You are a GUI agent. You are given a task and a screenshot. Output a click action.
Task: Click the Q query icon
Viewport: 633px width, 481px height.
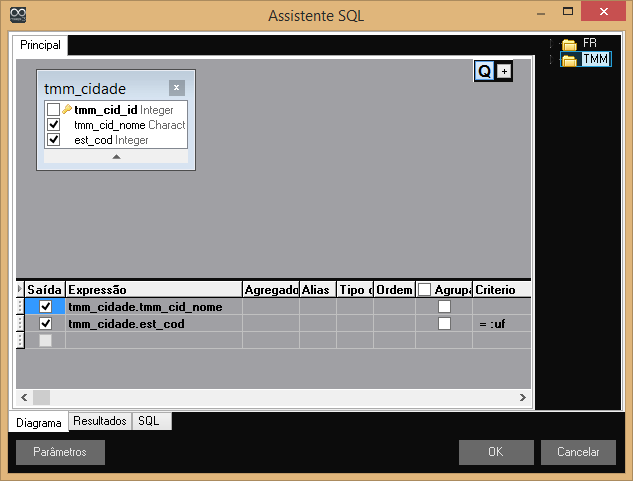[x=484, y=71]
